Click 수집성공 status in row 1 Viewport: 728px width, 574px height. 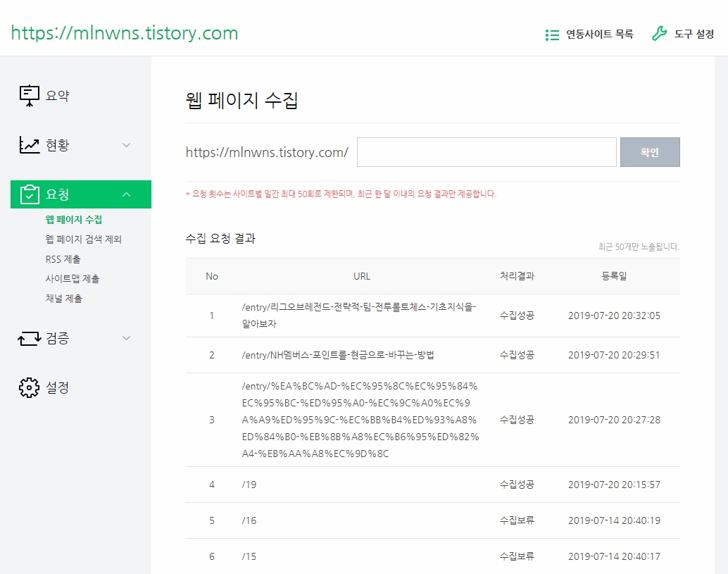(x=517, y=316)
